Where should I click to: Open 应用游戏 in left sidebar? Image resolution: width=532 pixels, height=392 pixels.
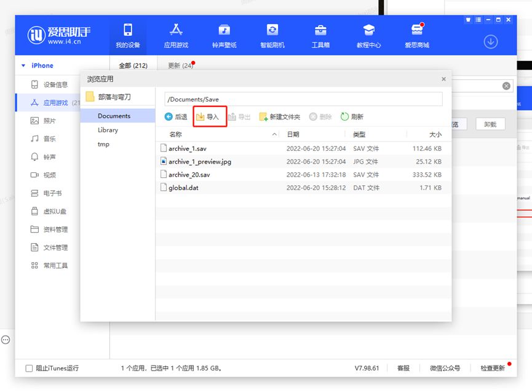pyautogui.click(x=49, y=103)
